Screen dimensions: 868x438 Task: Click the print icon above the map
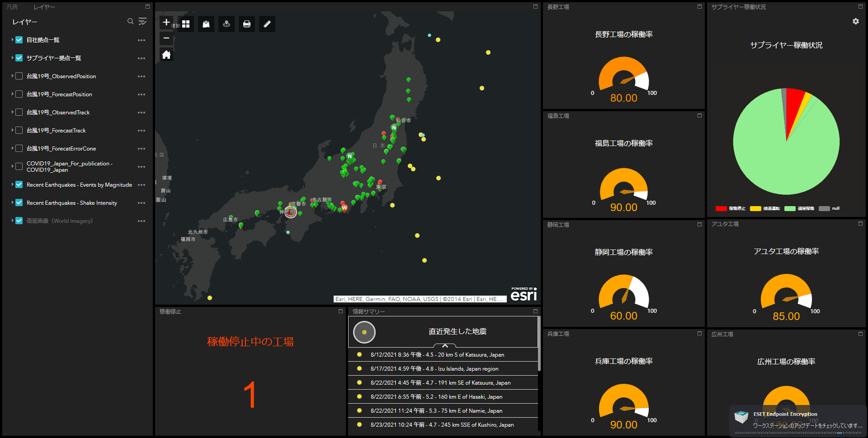(246, 24)
